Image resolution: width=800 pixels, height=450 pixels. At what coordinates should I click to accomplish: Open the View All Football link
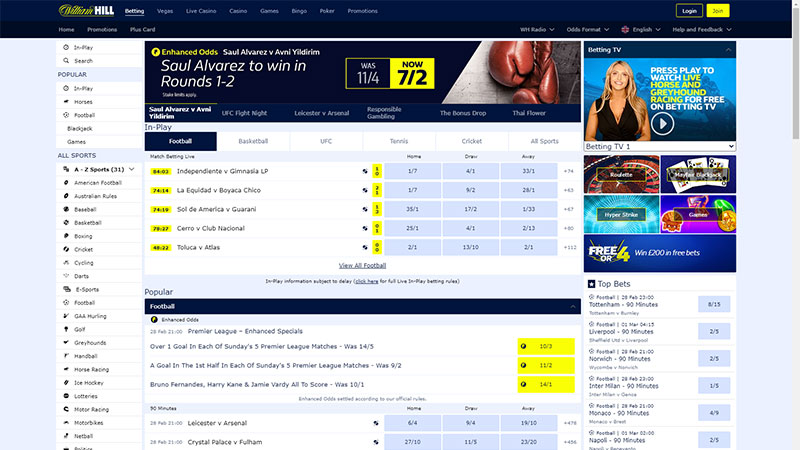(x=362, y=265)
